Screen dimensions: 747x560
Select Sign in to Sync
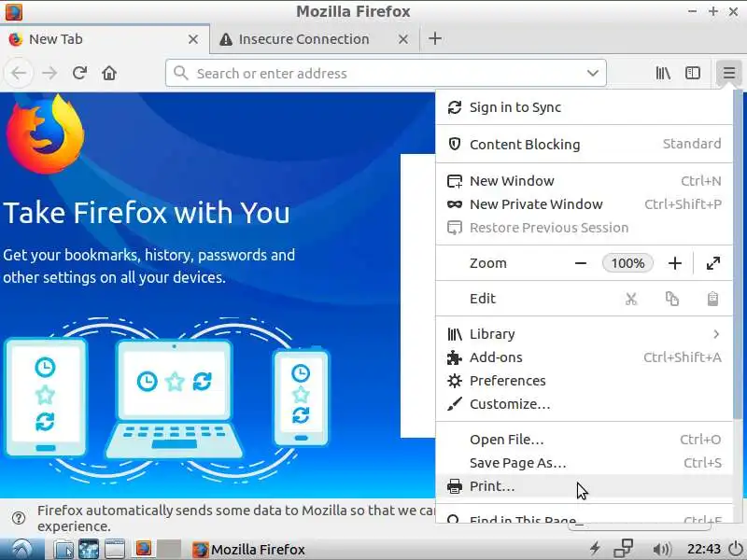(x=585, y=107)
